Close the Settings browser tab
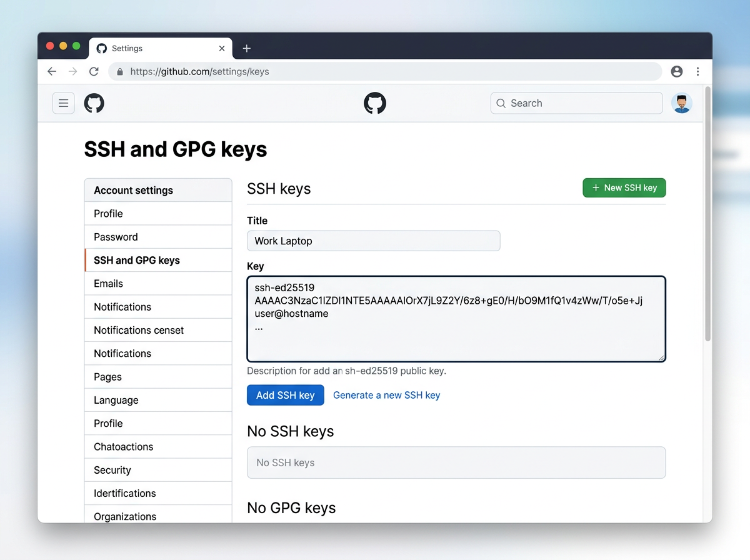Image resolution: width=750 pixels, height=560 pixels. coord(222,48)
